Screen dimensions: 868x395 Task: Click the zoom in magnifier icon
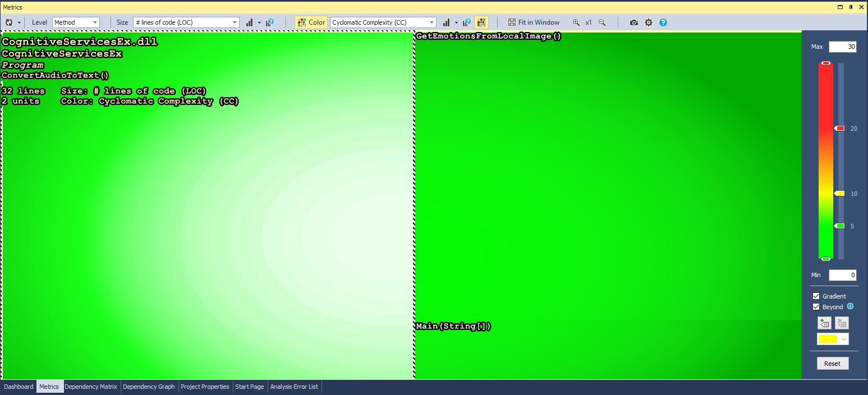(x=576, y=22)
